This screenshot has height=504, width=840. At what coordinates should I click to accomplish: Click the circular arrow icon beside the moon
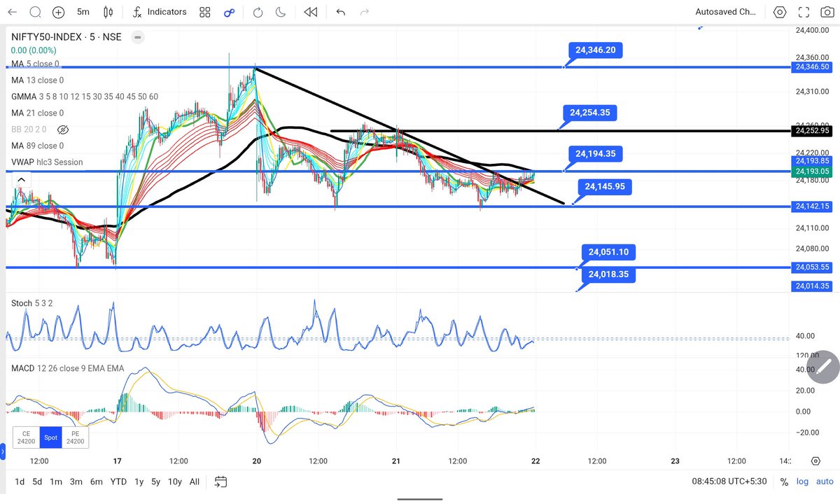click(x=258, y=12)
